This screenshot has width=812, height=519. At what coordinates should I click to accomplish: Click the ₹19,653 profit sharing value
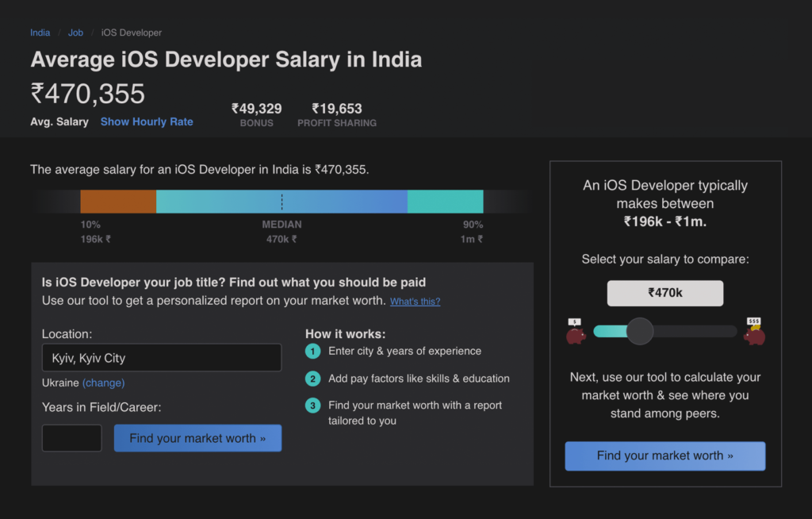[336, 109]
